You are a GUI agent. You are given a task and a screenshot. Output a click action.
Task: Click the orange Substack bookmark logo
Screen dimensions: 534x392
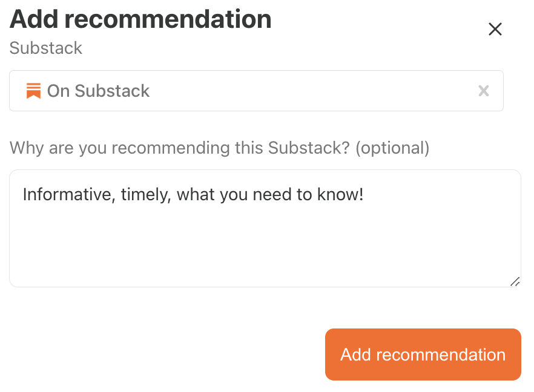(33, 91)
